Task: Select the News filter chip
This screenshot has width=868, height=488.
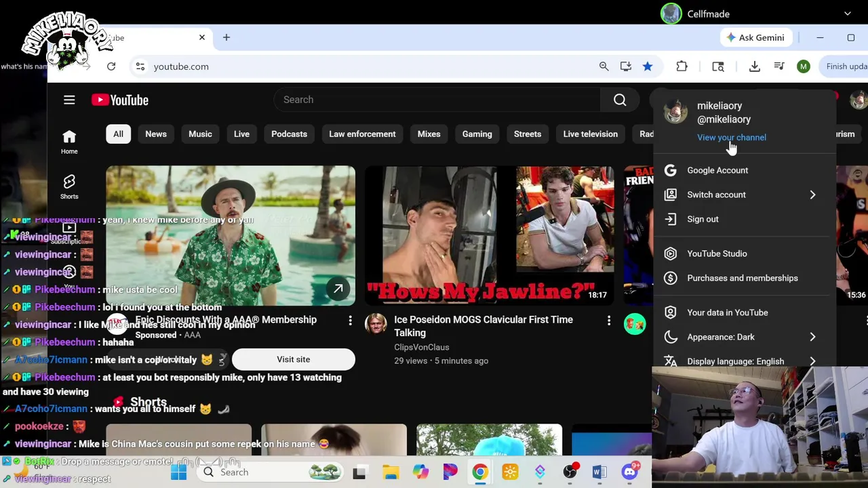Action: pyautogui.click(x=156, y=134)
